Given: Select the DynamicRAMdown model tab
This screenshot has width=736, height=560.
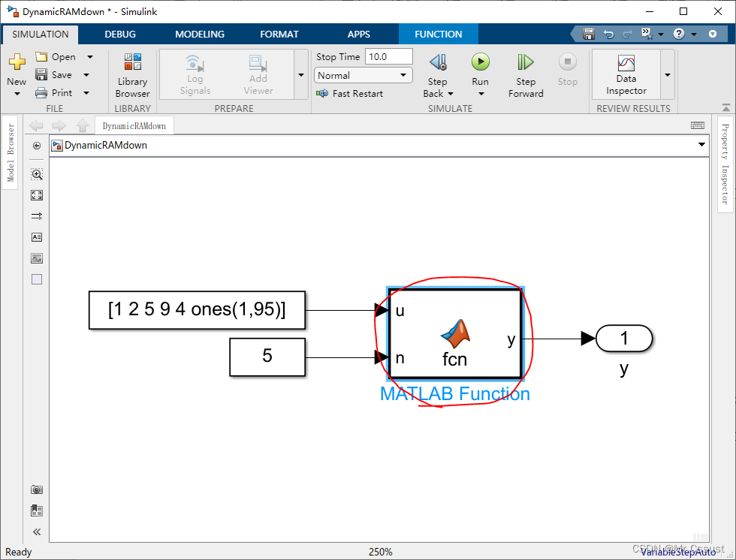Looking at the screenshot, I should coord(134,125).
